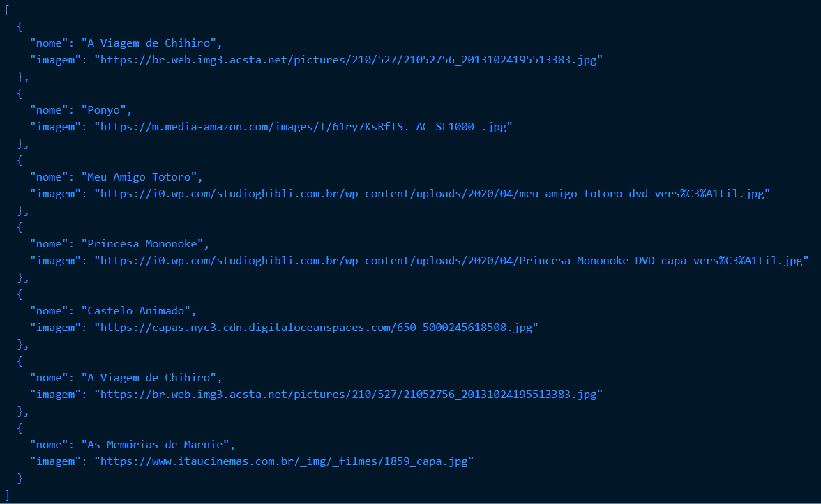Click the closing square bracket at bottom
Screen dimensions: 821x504
[x=7, y=495]
